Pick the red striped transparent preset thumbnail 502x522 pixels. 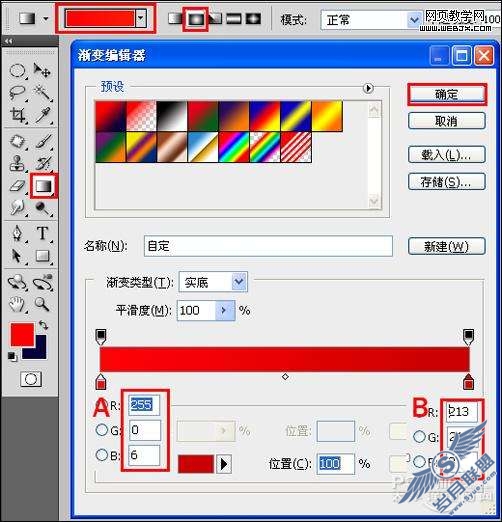296,147
